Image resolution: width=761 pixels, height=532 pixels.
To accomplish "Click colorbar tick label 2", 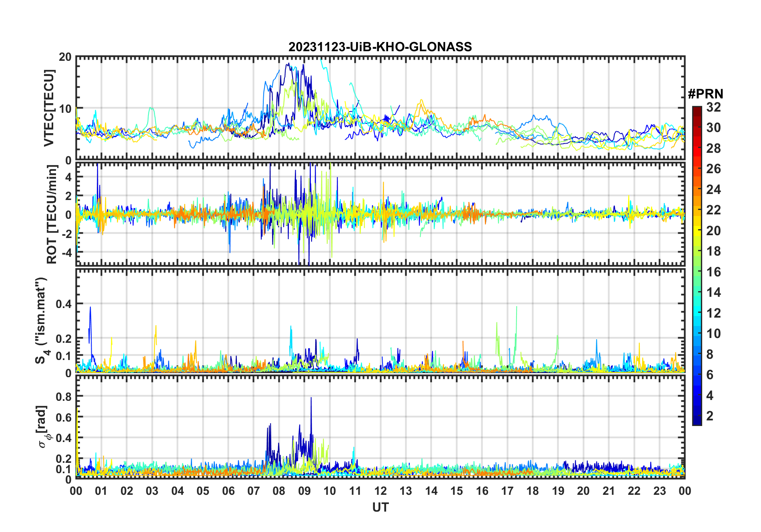I will (710, 416).
